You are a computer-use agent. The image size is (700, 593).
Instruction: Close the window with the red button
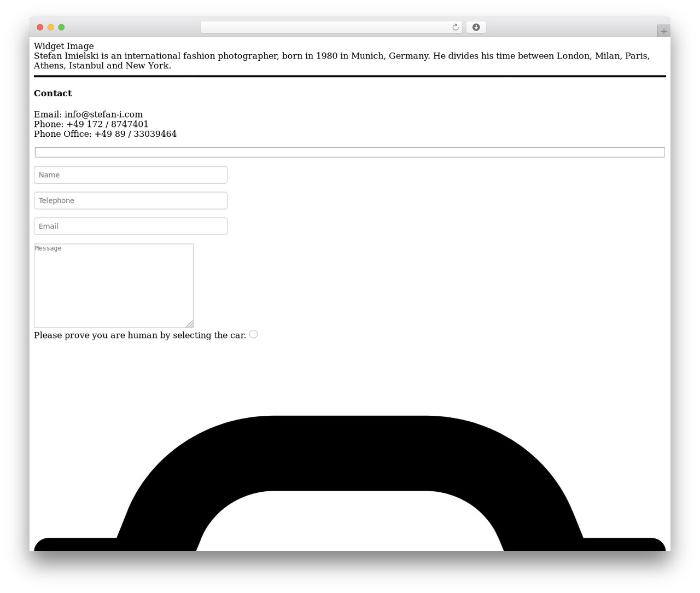pyautogui.click(x=40, y=27)
